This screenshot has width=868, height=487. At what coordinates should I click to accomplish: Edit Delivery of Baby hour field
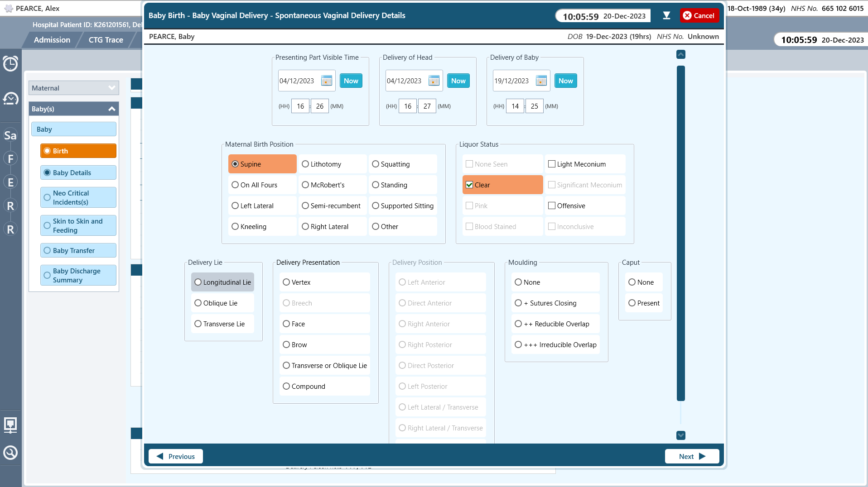(515, 106)
